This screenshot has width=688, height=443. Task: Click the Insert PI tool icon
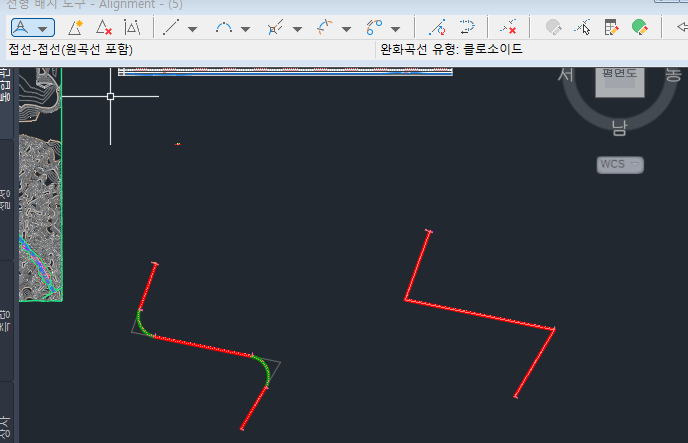(75, 27)
